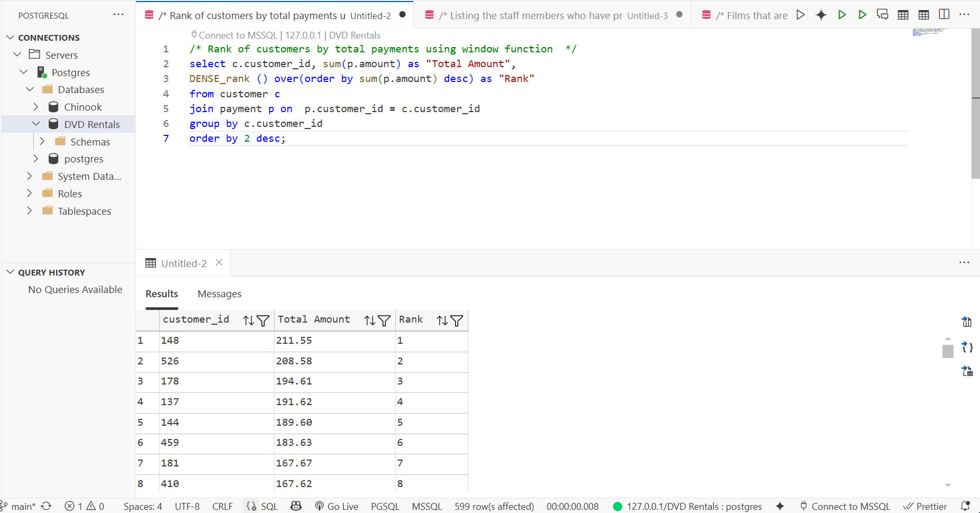Image resolution: width=980 pixels, height=513 pixels.
Task: Select the Rank of customers Untitled-2 editor tab
Action: (x=275, y=15)
